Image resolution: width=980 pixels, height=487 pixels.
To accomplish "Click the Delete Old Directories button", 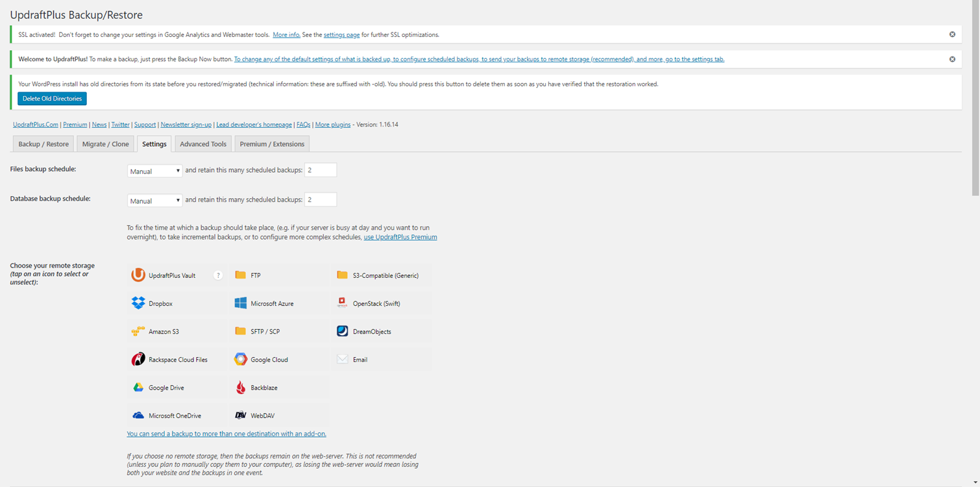I will coord(52,99).
